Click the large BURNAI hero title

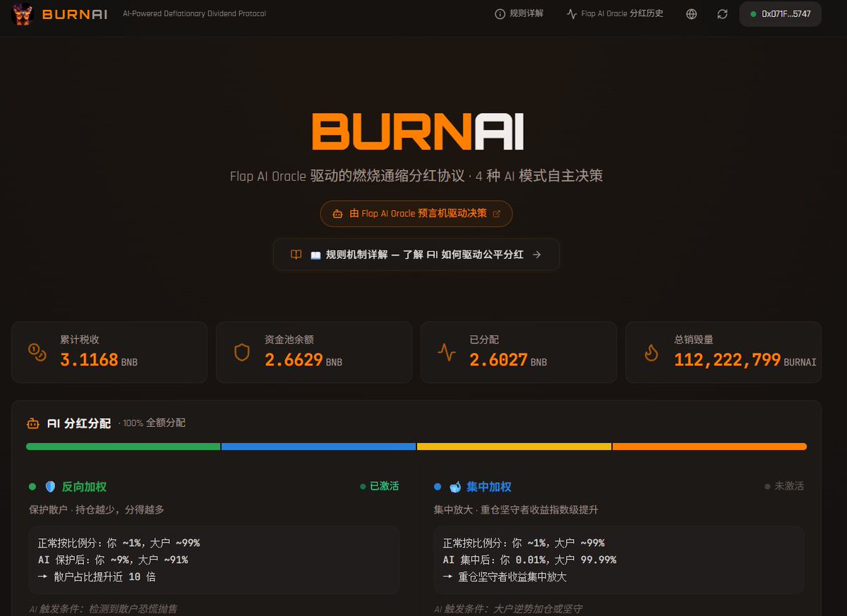click(x=418, y=131)
